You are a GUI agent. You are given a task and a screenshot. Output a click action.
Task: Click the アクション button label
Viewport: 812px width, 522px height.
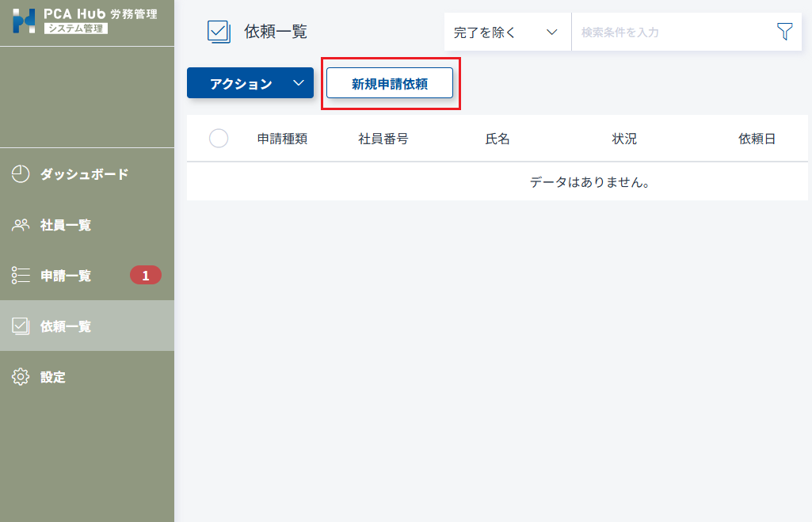point(241,83)
